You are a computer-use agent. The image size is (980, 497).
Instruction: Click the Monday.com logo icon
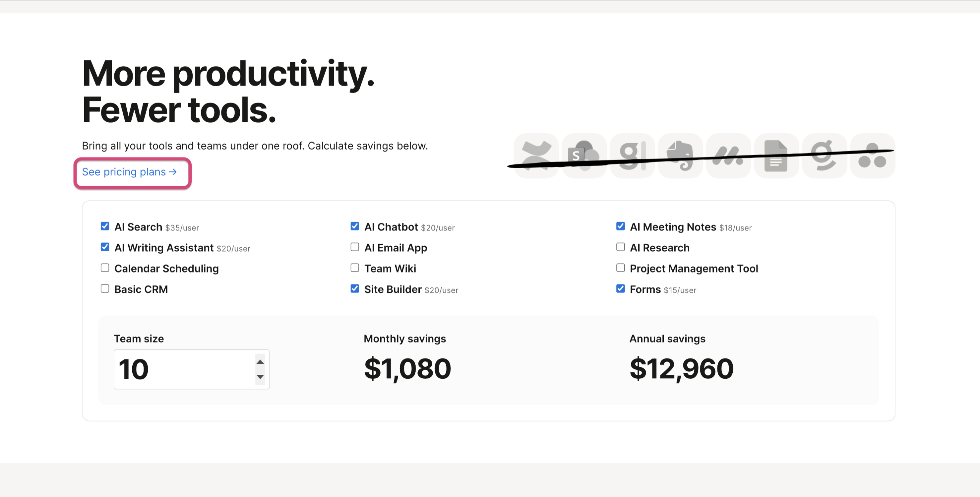tap(728, 155)
